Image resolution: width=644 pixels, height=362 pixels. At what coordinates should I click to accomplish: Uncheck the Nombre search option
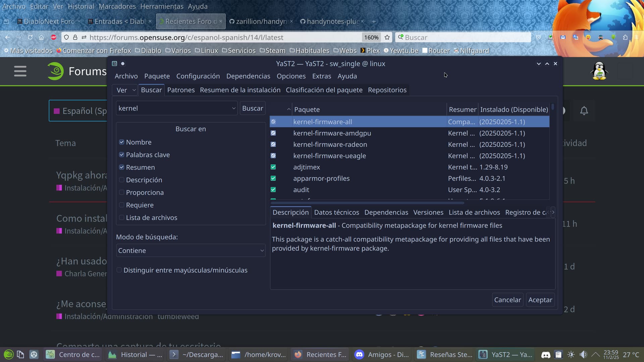click(x=122, y=142)
